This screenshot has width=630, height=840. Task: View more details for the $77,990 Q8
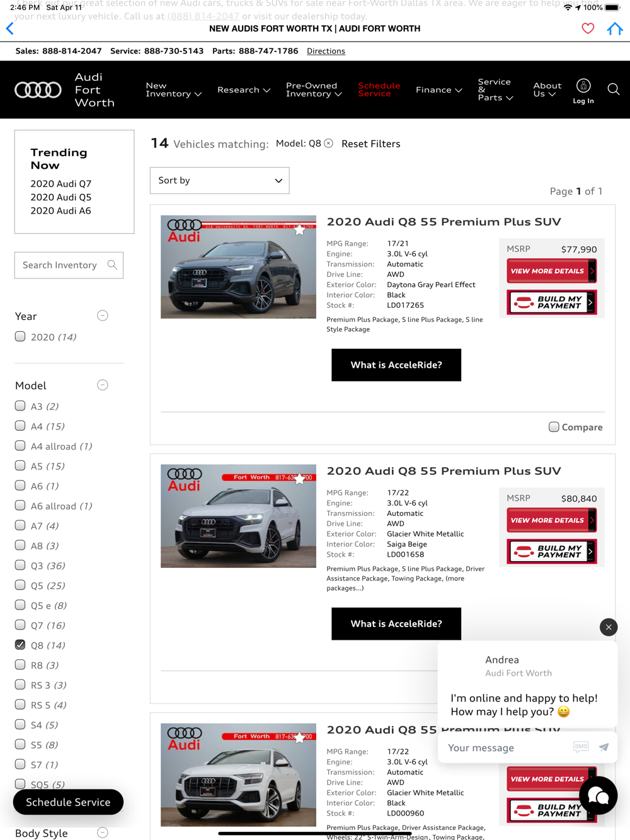click(552, 271)
